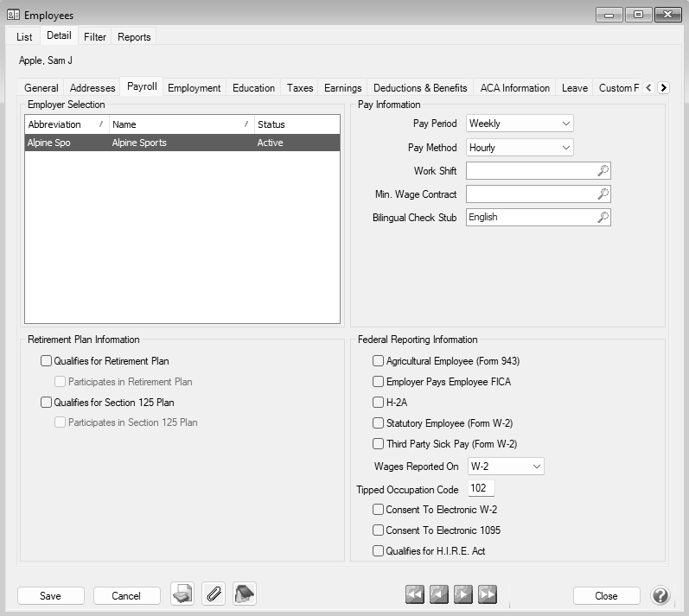This screenshot has width=689, height=616.
Task: Open attachments with the paperclip icon
Action: pyautogui.click(x=214, y=594)
